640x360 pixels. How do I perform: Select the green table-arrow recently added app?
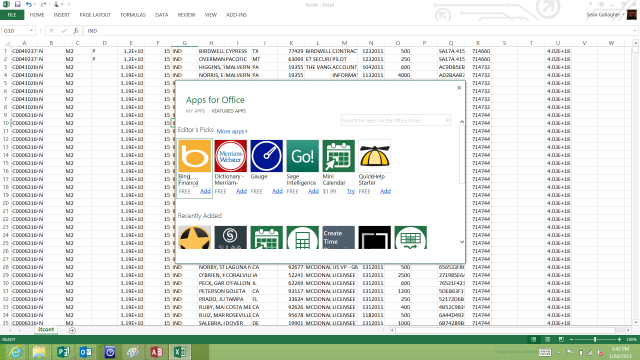[411, 238]
